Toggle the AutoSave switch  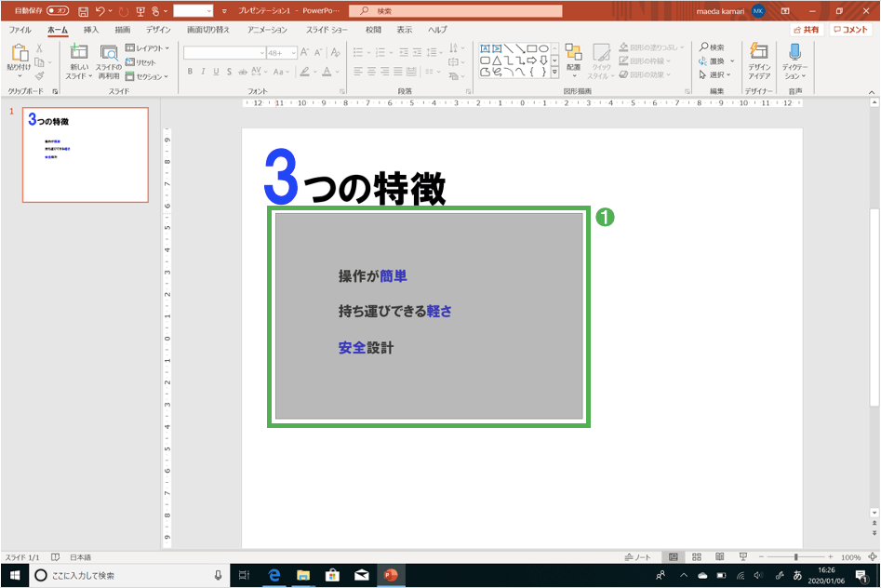tap(58, 10)
